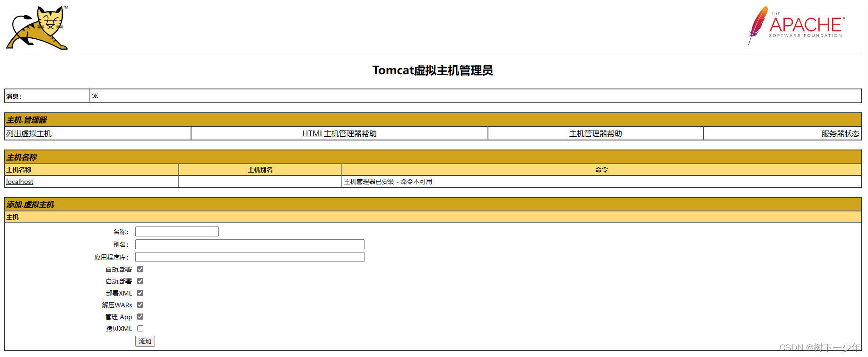Uncheck the 启动.部署 checkbox
This screenshot has width=868, height=357.
pos(140,281)
